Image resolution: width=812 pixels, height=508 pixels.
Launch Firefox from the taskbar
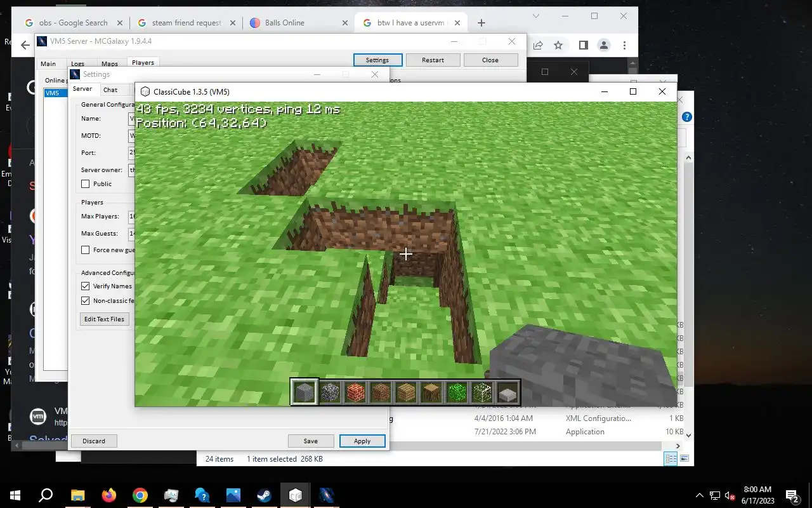click(x=108, y=495)
